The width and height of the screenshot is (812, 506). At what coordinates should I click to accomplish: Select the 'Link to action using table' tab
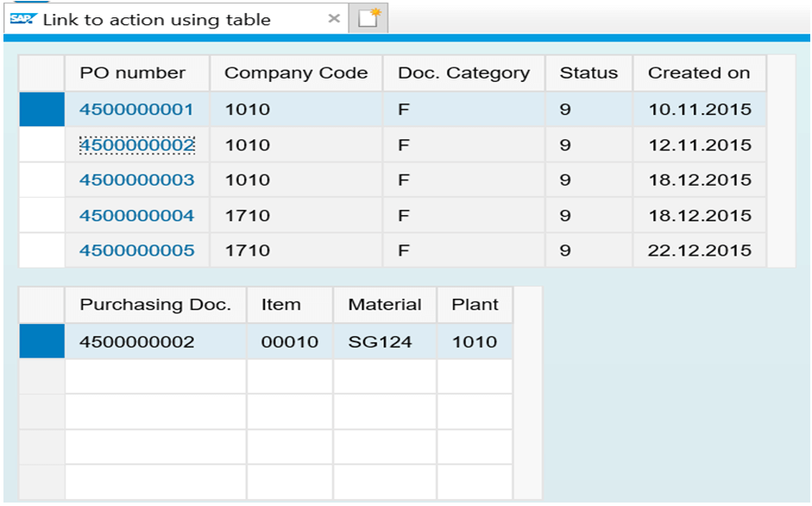(x=175, y=19)
